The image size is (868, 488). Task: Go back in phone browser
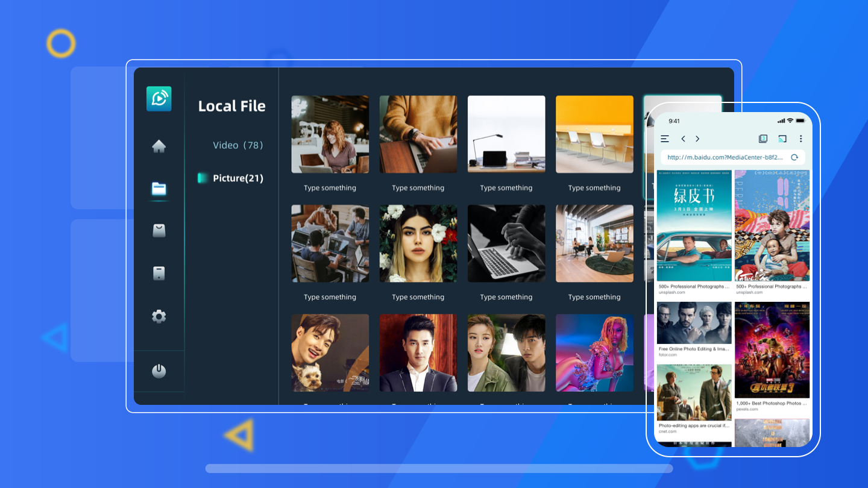(683, 139)
